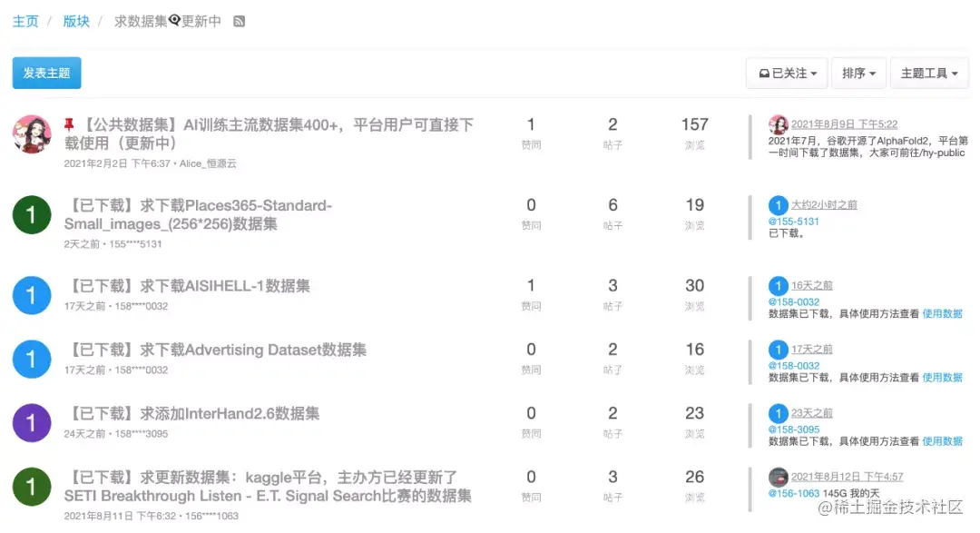The height and width of the screenshot is (533, 980).
Task: Open last post timestamp 23天之前
Action: 812,413
